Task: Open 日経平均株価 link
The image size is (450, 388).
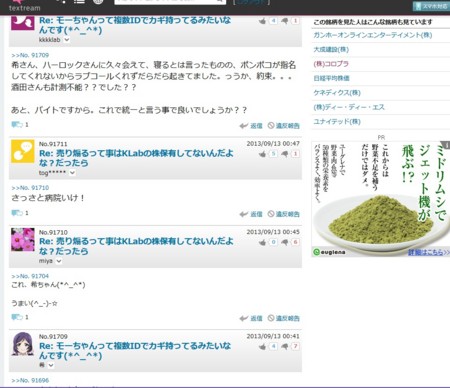Action: coord(331,78)
